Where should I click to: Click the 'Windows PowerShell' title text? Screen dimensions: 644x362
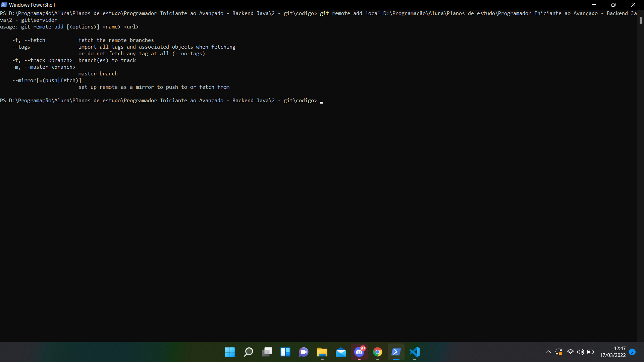[32, 5]
